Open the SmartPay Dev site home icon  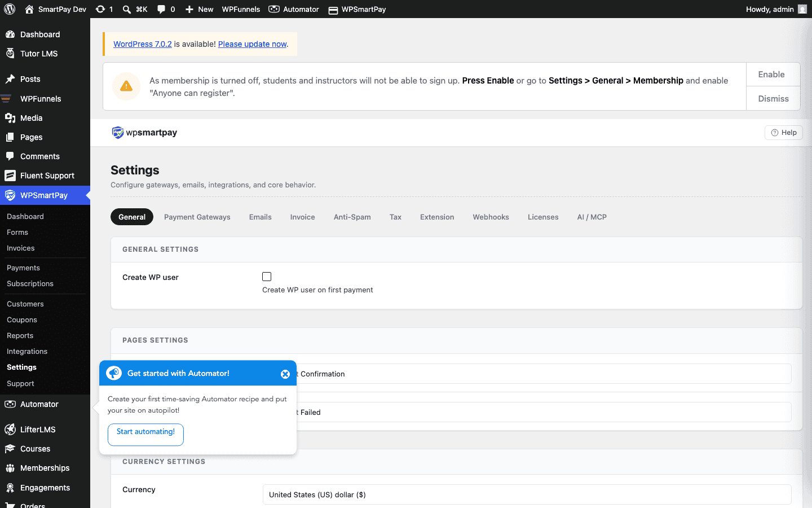(x=29, y=9)
